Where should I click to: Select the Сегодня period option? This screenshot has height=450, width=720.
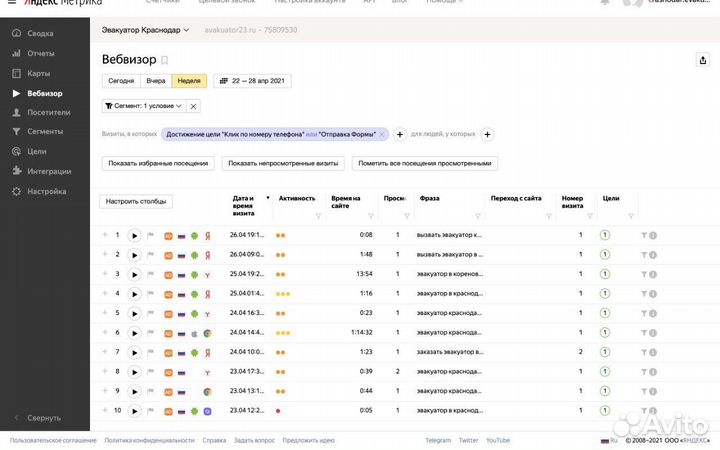(x=121, y=81)
